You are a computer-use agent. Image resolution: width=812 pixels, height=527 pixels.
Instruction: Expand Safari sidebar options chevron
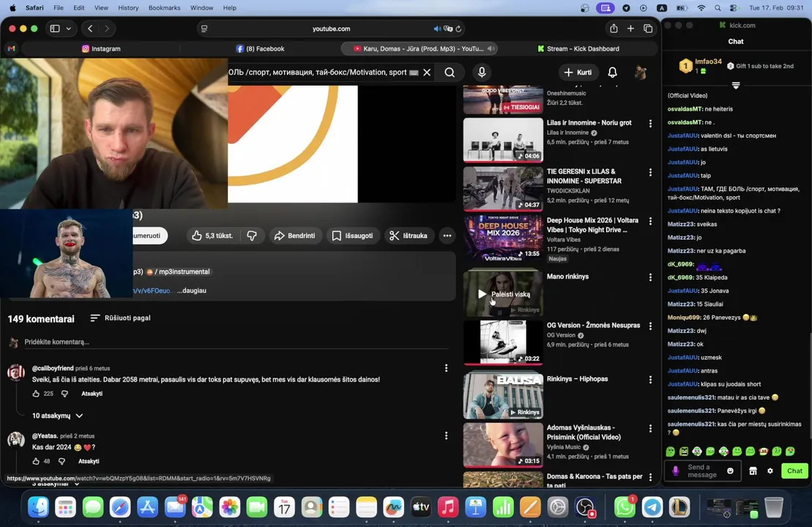(68, 29)
